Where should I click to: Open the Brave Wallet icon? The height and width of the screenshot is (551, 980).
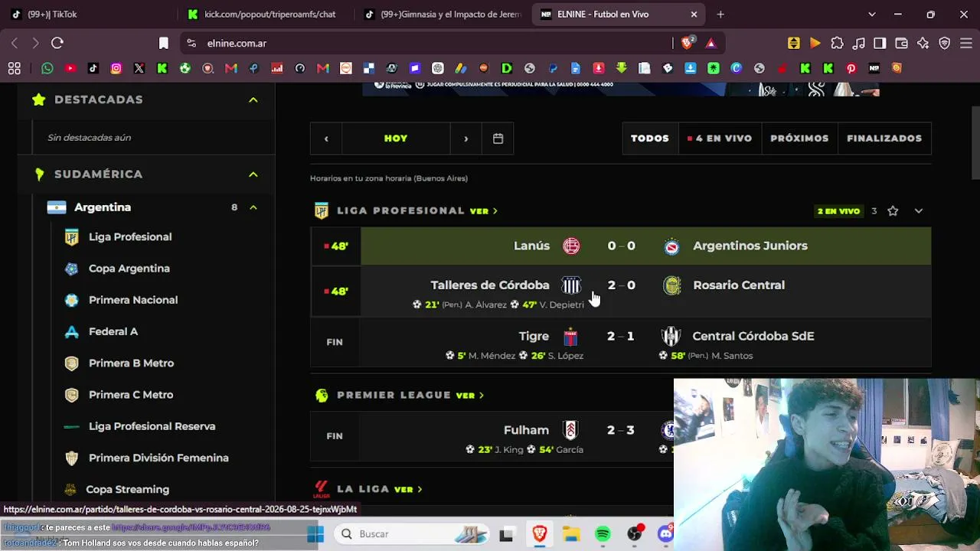pyautogui.click(x=901, y=43)
